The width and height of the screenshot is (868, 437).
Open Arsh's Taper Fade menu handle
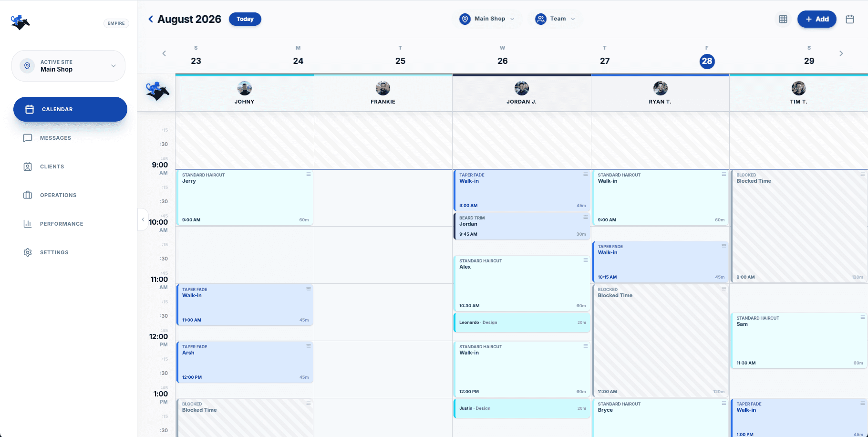(309, 346)
